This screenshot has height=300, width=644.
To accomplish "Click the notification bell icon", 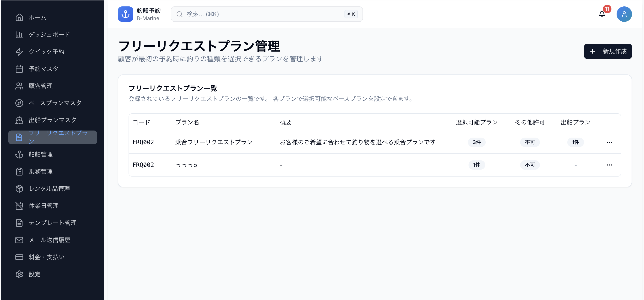I will coord(602,14).
